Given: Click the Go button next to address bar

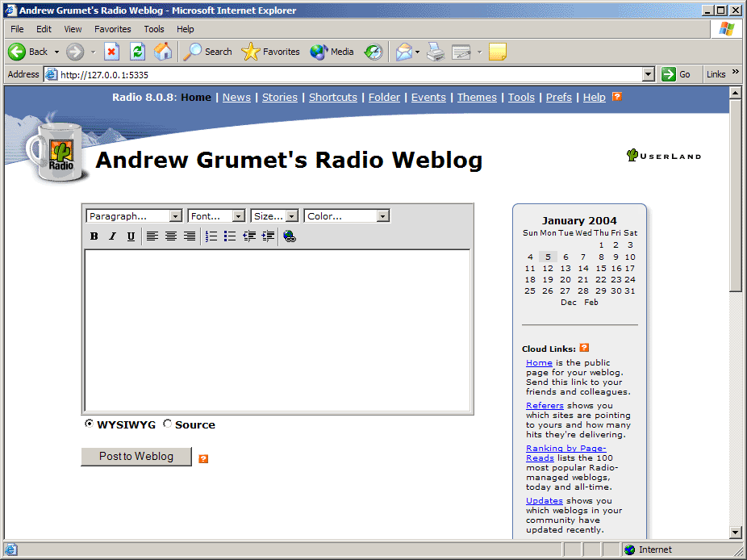Looking at the screenshot, I should click(x=676, y=74).
